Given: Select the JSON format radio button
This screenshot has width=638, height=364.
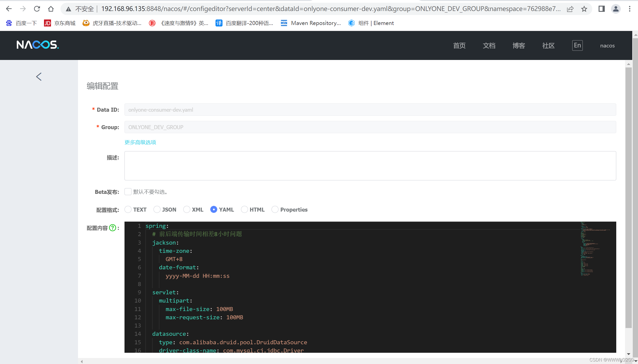Looking at the screenshot, I should [x=157, y=210].
